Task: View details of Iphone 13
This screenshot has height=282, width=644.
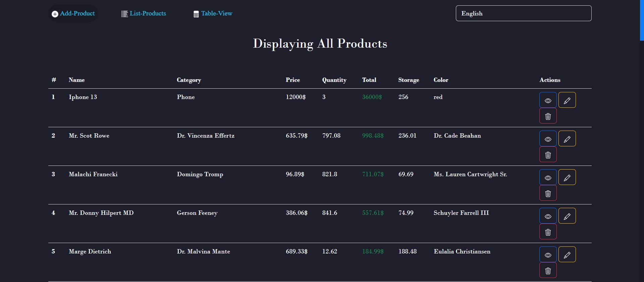Action: tap(548, 100)
